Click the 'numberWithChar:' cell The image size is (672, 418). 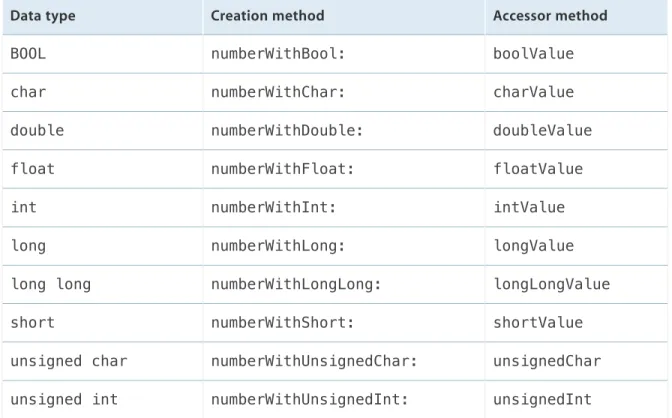pos(344,92)
